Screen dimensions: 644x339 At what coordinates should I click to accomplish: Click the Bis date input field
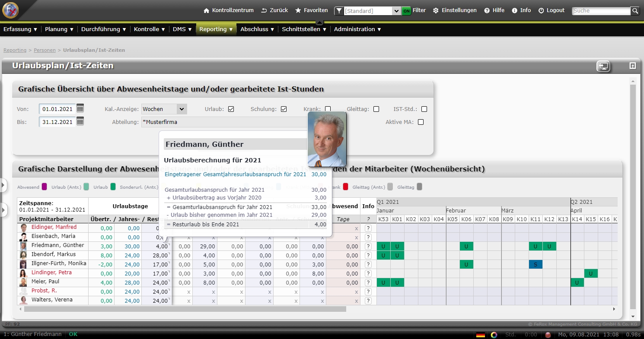57,122
